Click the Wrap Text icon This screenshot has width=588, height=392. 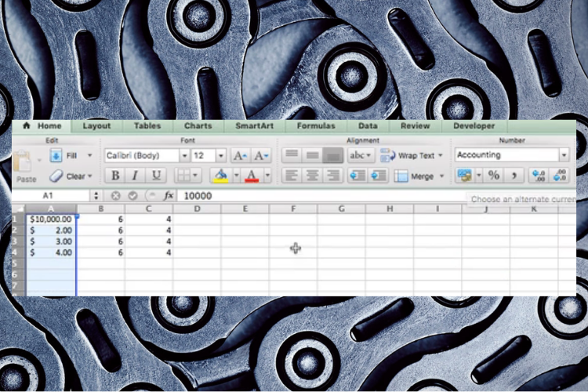coord(387,155)
